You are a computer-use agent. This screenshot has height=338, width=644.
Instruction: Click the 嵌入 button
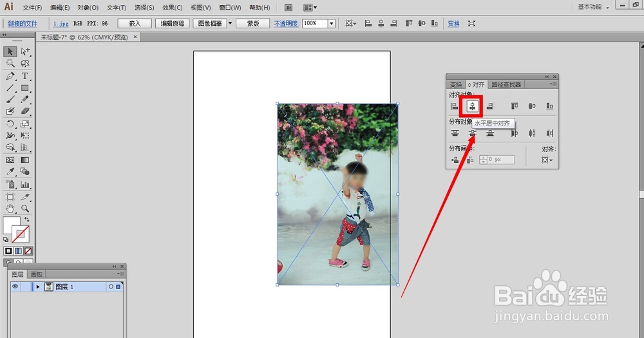point(135,23)
